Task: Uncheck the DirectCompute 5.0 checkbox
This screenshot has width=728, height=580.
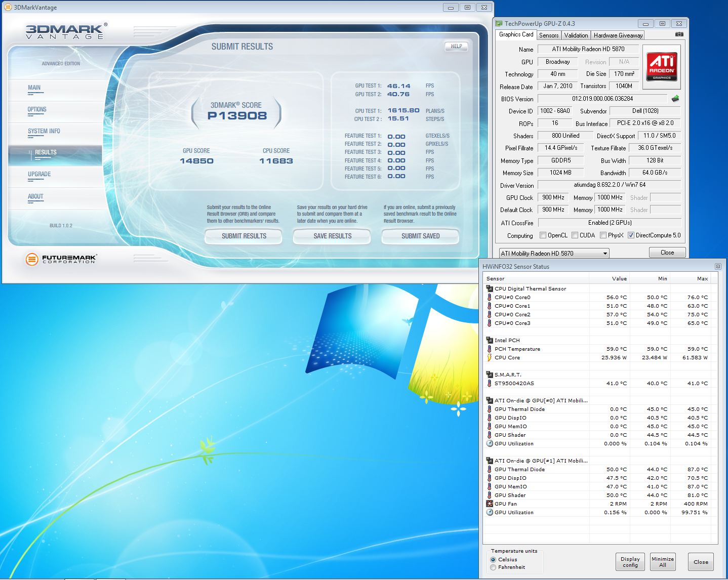Action: [631, 235]
